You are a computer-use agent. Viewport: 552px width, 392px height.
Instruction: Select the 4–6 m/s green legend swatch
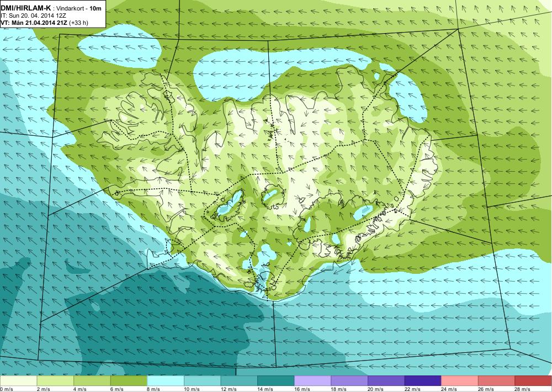click(92, 381)
